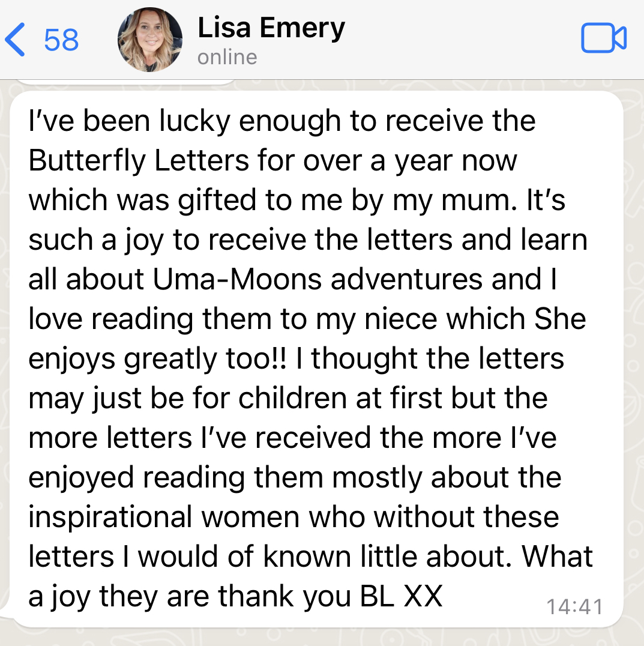Open contact info via Lisa Emery name
The height and width of the screenshot is (646, 644).
(271, 28)
